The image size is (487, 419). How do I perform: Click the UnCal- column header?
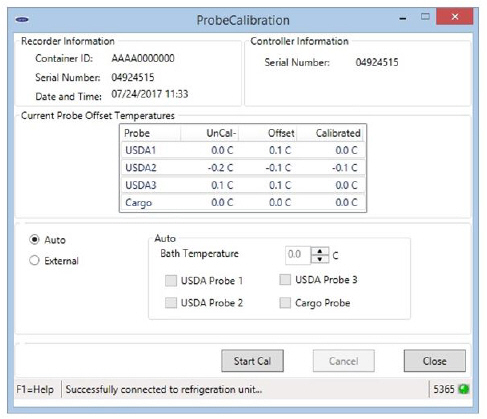(210, 133)
